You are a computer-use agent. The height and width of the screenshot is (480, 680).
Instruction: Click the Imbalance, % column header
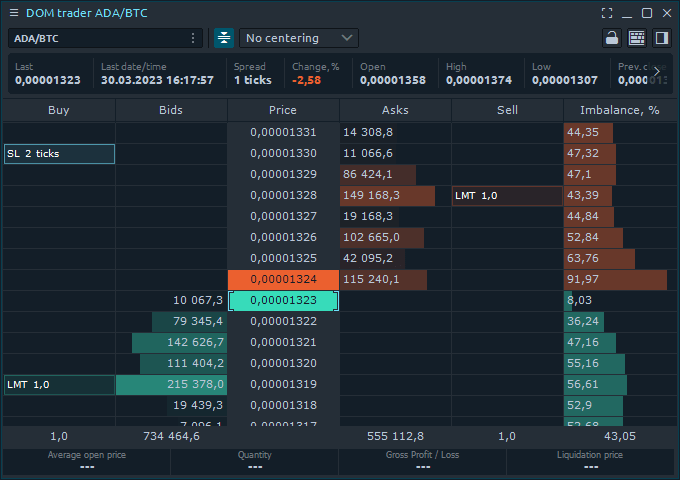(x=620, y=110)
